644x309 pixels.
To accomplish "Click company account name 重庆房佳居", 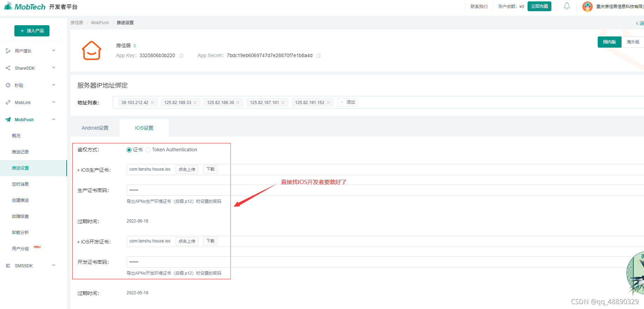I will (620, 7).
